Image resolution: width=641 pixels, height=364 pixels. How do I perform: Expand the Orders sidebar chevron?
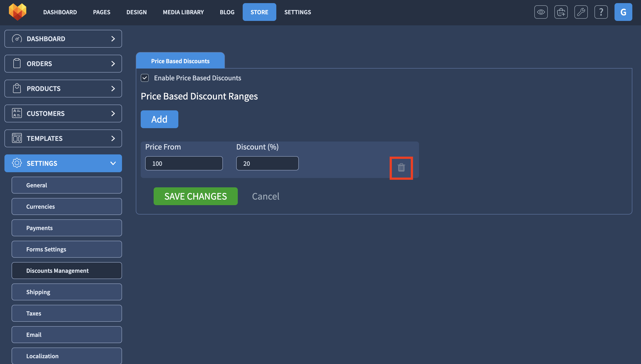pyautogui.click(x=113, y=63)
